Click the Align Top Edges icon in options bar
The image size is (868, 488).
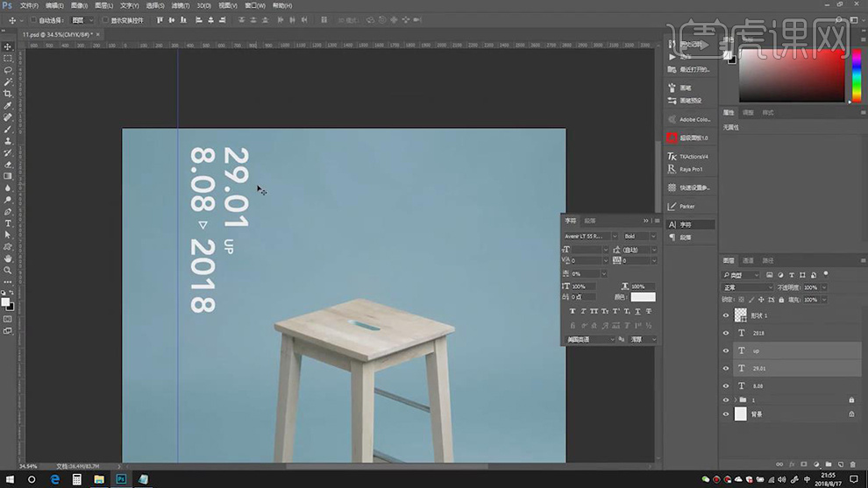point(160,20)
